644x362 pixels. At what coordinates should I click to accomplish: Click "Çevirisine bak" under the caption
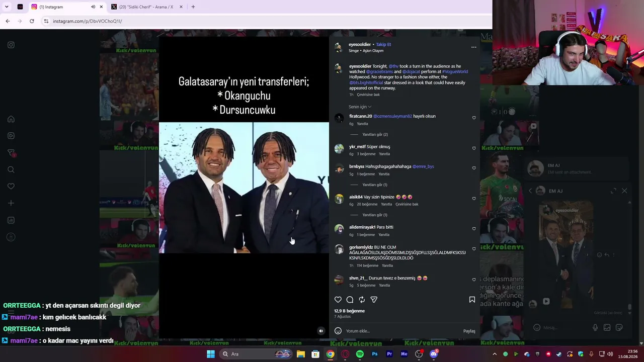[x=368, y=95]
